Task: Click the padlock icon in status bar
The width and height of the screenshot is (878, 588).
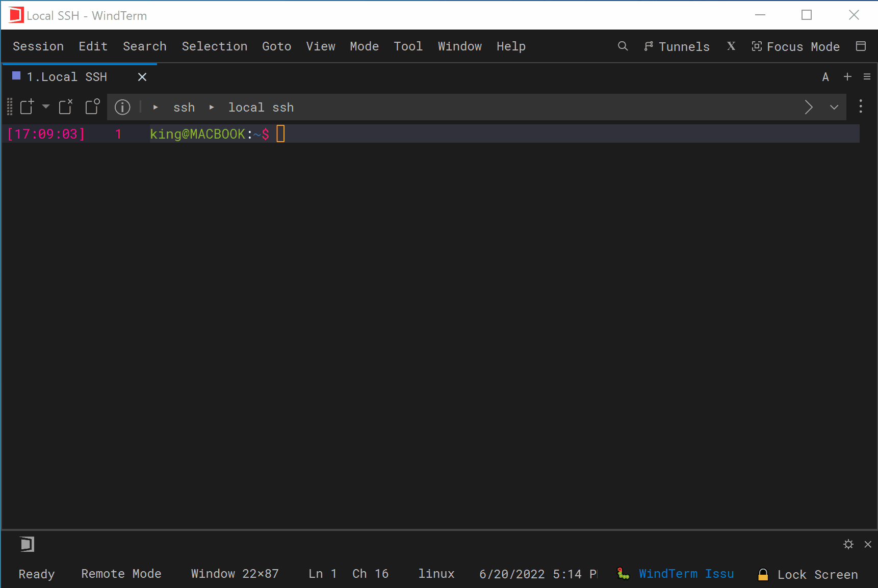Action: pos(763,574)
